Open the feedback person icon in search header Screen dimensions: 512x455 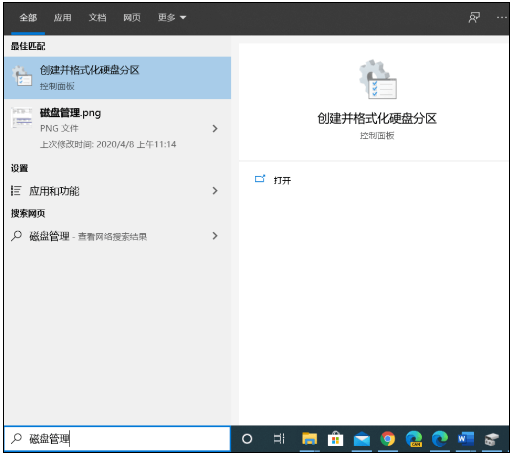[x=474, y=17]
